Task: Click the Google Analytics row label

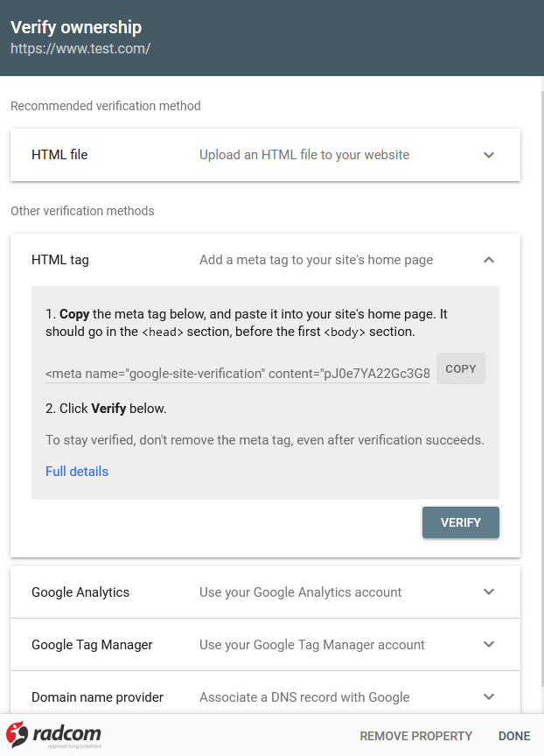Action: pos(80,591)
